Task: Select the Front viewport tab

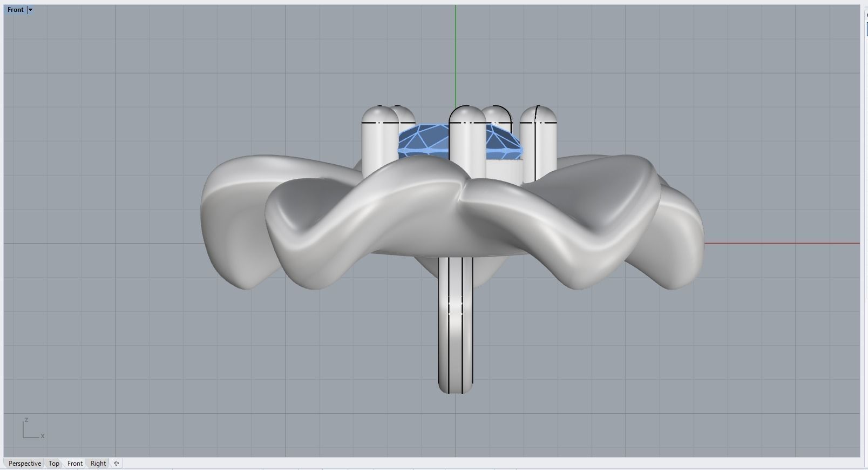Action: pyautogui.click(x=75, y=464)
